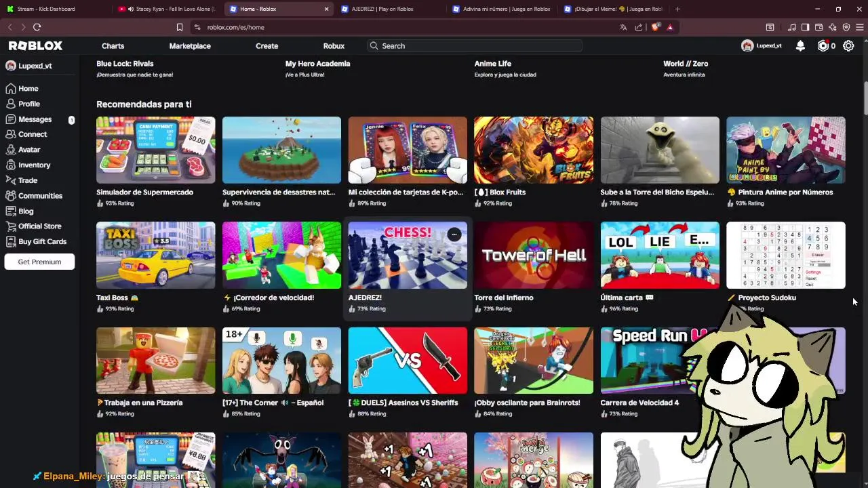The image size is (868, 488).
Task: Close the Home - Roblox tab
Action: 326,9
